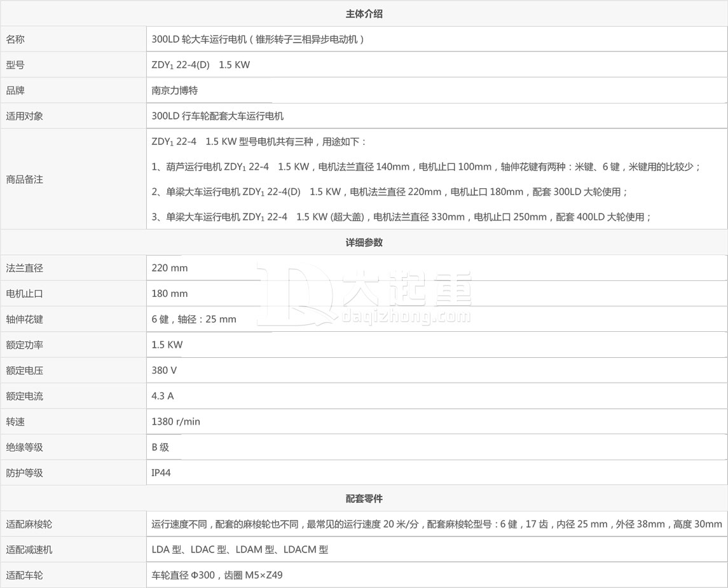Click the 运行速度不同 麻梭轮 description
Image resolution: width=728 pixels, height=588 pixels.
coord(436,524)
